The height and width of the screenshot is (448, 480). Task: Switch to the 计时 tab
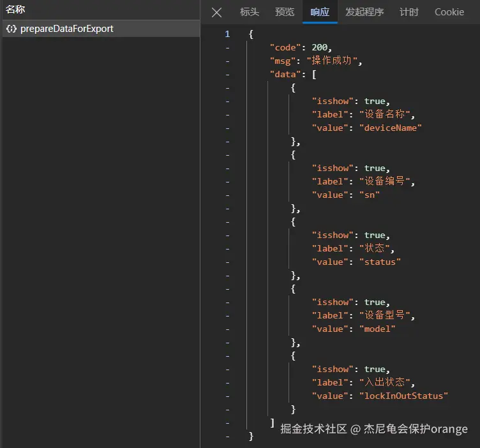[x=409, y=12]
